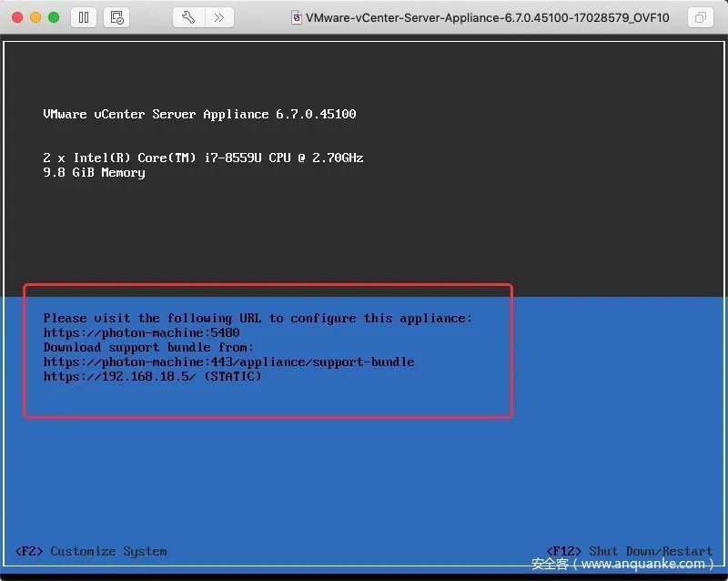The image size is (728, 581).
Task: Click the OVF document icon in title
Action: click(x=297, y=17)
